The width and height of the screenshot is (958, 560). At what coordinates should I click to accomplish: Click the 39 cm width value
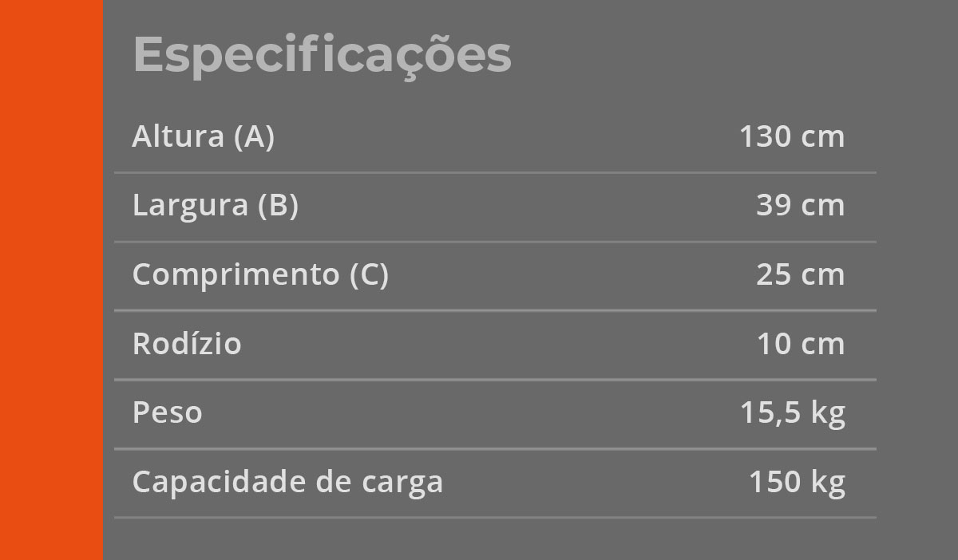coord(800,206)
